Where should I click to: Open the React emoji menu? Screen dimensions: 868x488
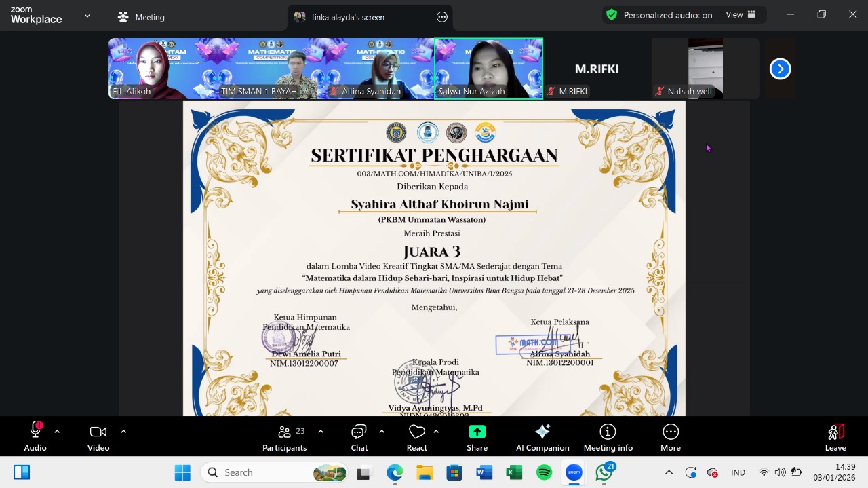416,437
